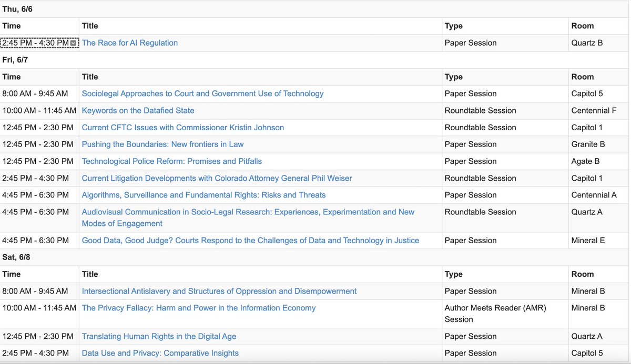Click Roundtable Session type for Audiovisual Communication row
The width and height of the screenshot is (631, 364).
[481, 212]
